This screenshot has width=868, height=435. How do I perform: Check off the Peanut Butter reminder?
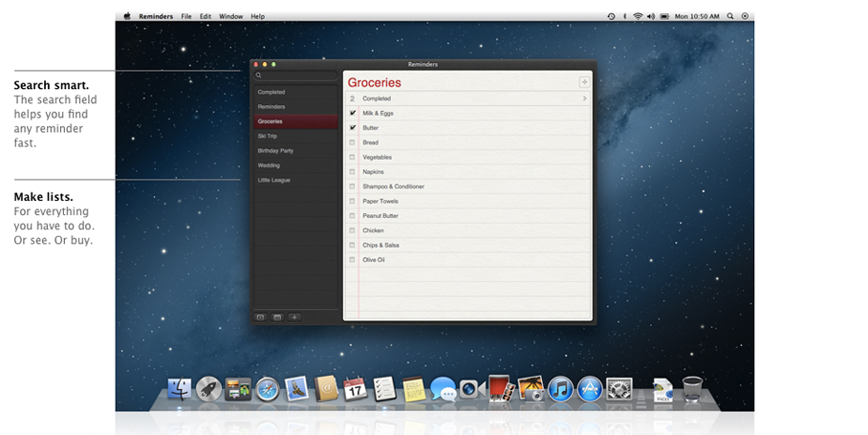(x=352, y=216)
